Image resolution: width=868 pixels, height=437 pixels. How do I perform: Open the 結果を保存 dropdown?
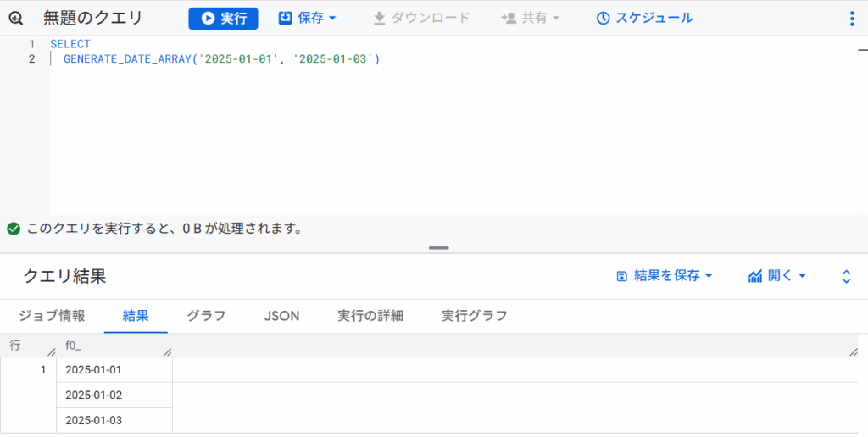(664, 276)
